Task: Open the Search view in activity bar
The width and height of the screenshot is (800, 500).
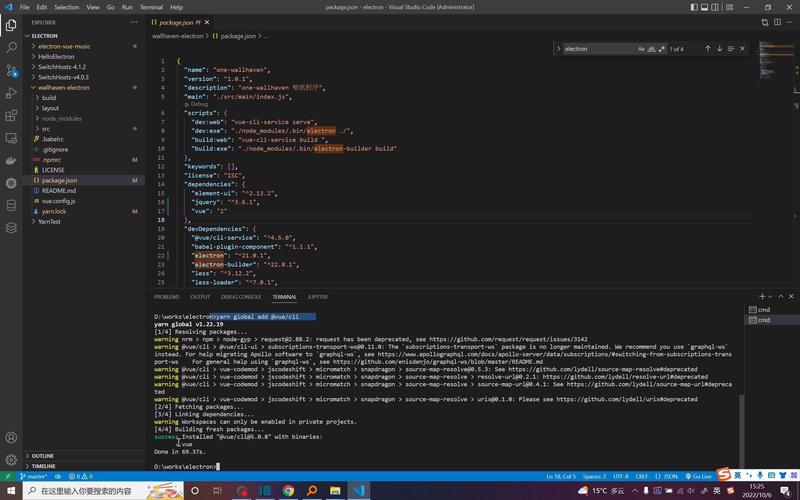Action: click(x=11, y=48)
